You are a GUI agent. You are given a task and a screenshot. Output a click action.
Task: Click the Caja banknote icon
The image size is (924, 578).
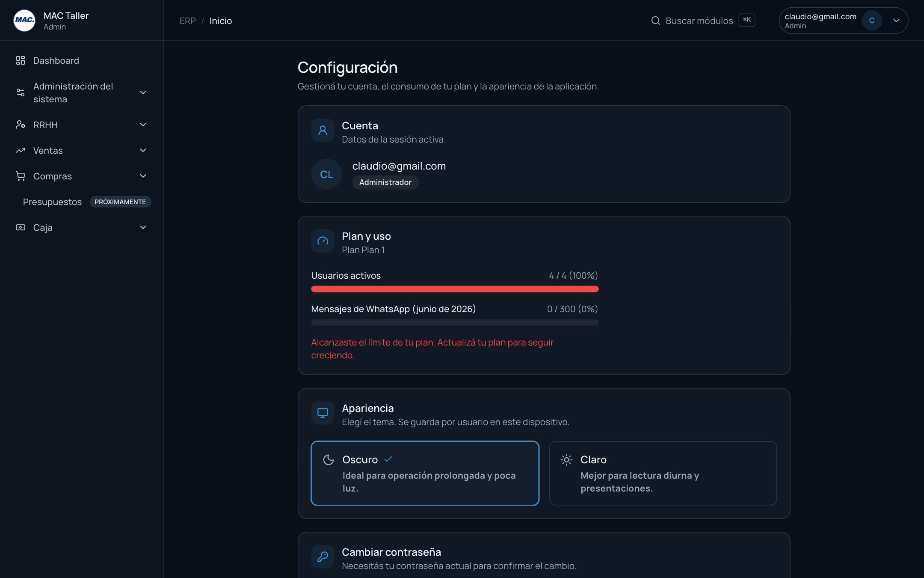pos(21,227)
